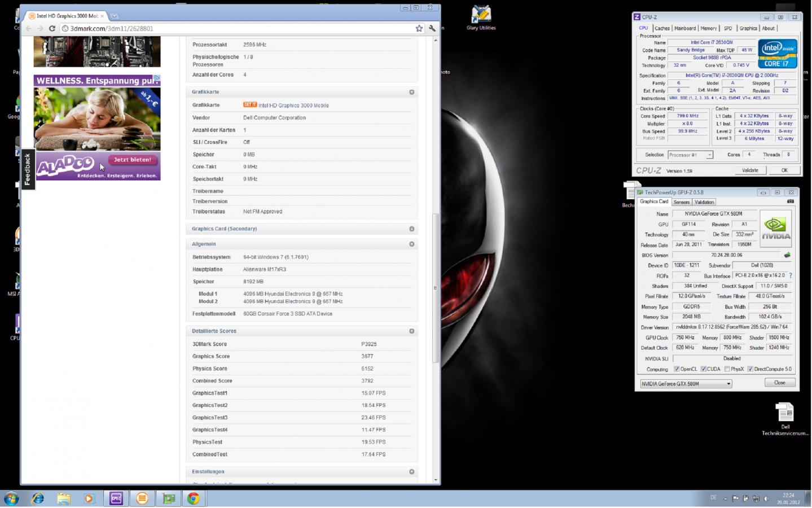Viewport: 812px width, 508px height.
Task: Launch Internet Explorer from the taskbar
Action: point(38,498)
